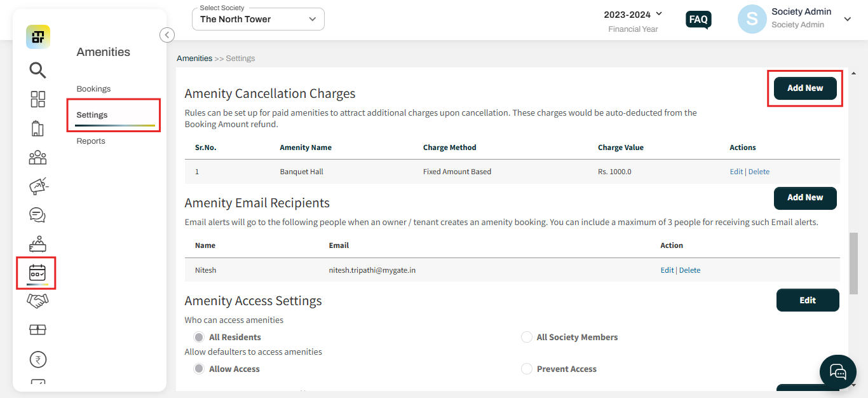Open the Communications chat icon
The width and height of the screenshot is (868, 398).
[37, 215]
